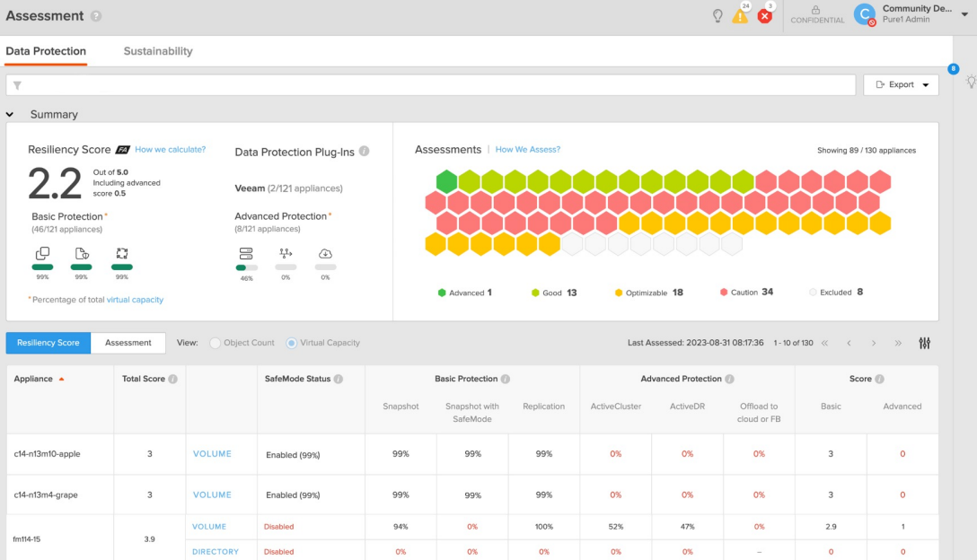
Task: Click the Excluded legend item
Action: click(835, 293)
